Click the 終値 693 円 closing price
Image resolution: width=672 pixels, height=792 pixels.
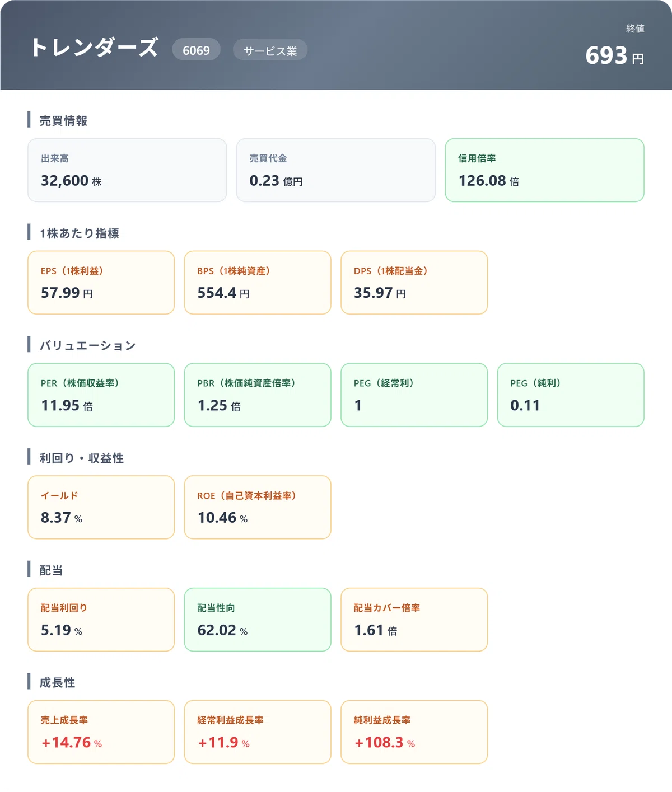615,46
